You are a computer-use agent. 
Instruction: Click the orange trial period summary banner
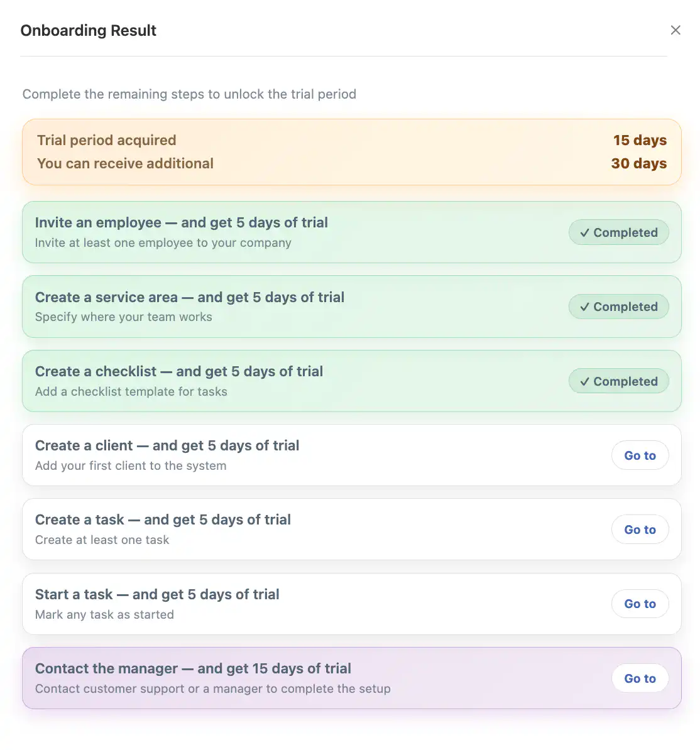coord(350,152)
